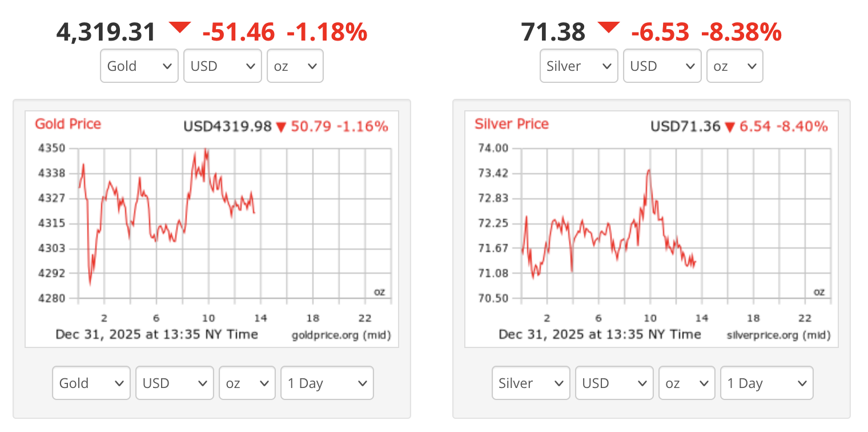
Task: Click the small red triangle next to USD71.36
Action: coord(729,127)
